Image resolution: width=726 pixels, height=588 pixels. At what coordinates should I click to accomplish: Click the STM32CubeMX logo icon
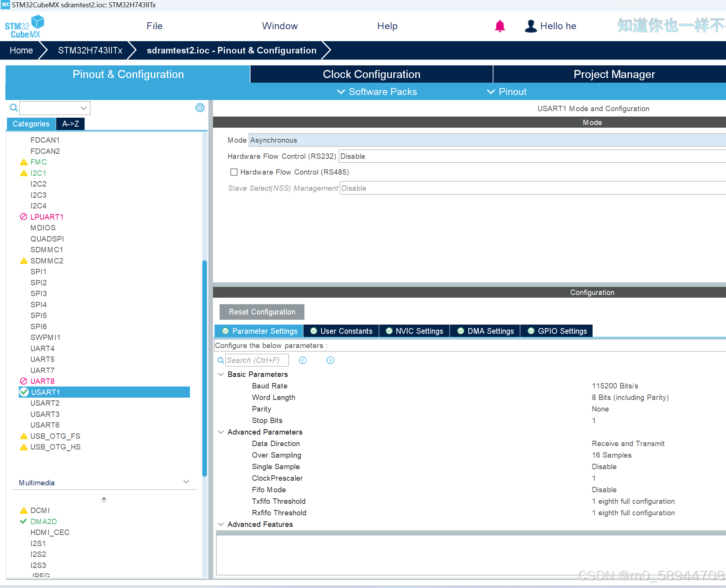point(25,26)
